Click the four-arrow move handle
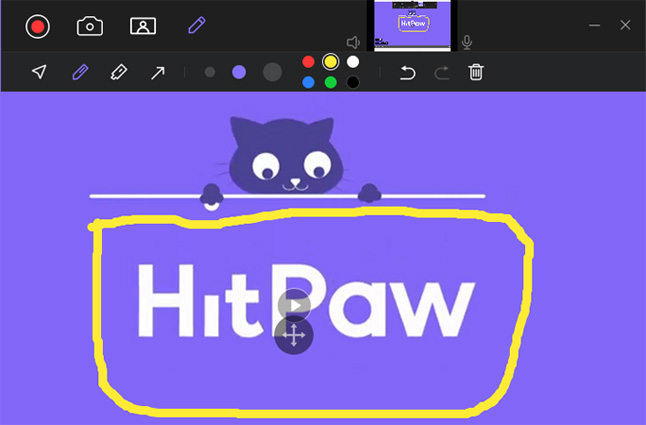 pos(294,335)
